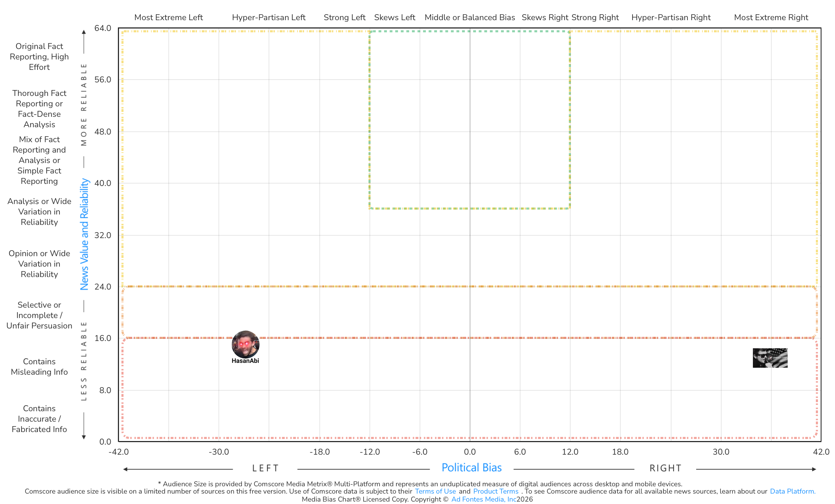This screenshot has width=835, height=504.
Task: Click the Strong Right column header
Action: pyautogui.click(x=595, y=17)
